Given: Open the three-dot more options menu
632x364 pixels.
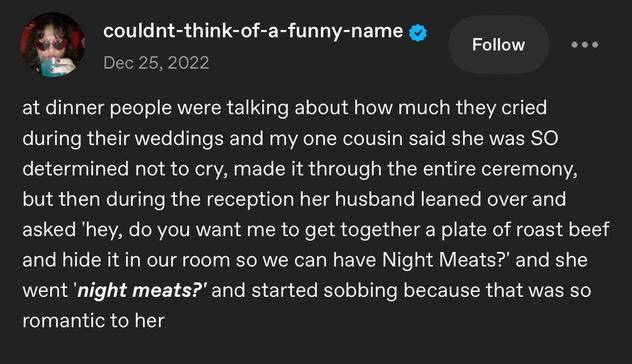Looking at the screenshot, I should pyautogui.click(x=585, y=45).
